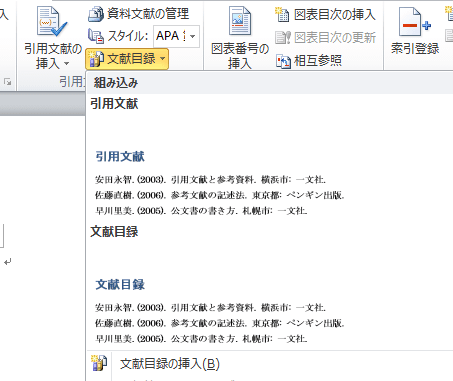Collapse the 文献目録 dropdown arrow
Viewport: 453px width, 381px height.
(x=163, y=59)
